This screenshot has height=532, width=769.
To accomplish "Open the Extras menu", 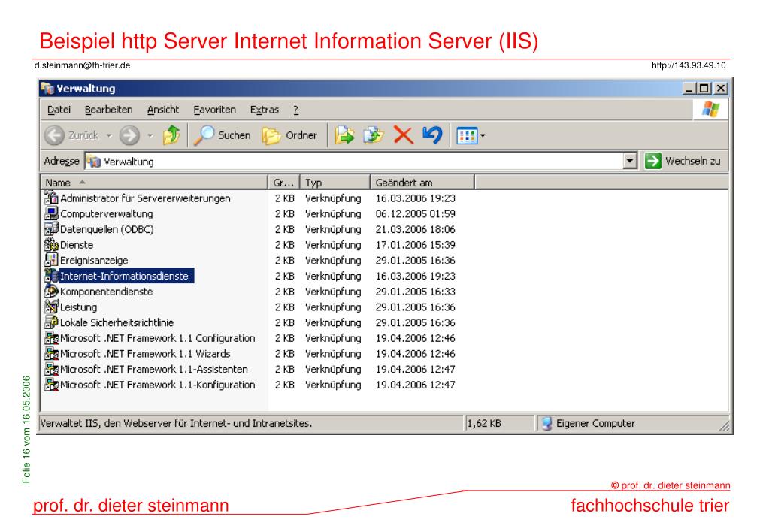I will [x=265, y=110].
